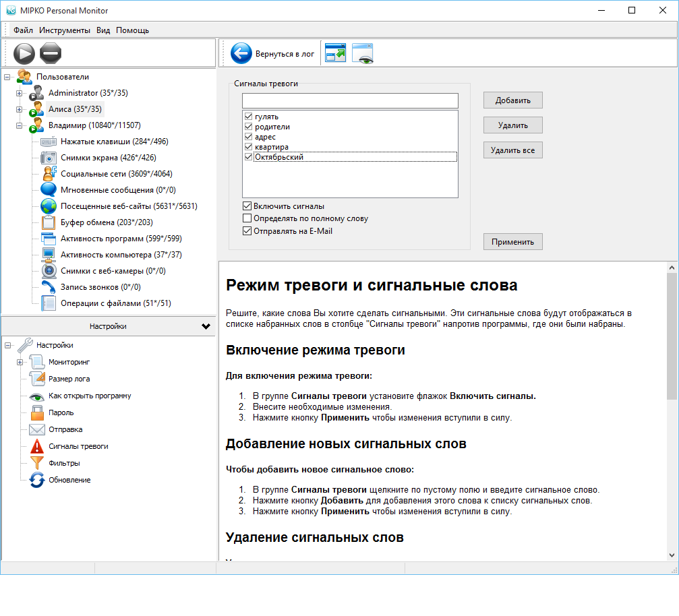
Task: Select 'Сигналы тревоги' warning icon in settings
Action: [36, 446]
